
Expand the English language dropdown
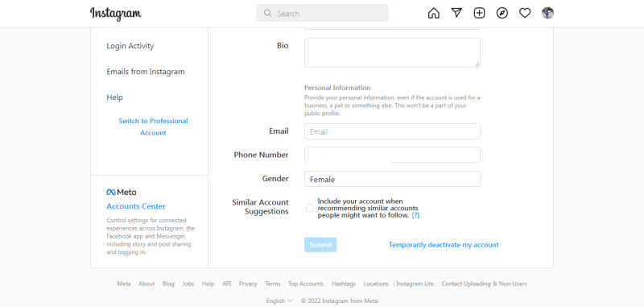[x=279, y=301]
